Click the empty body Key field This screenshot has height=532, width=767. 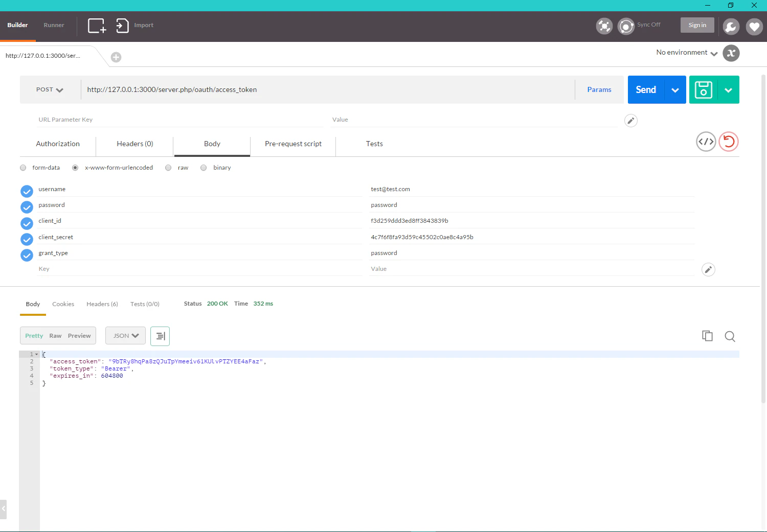(199, 269)
